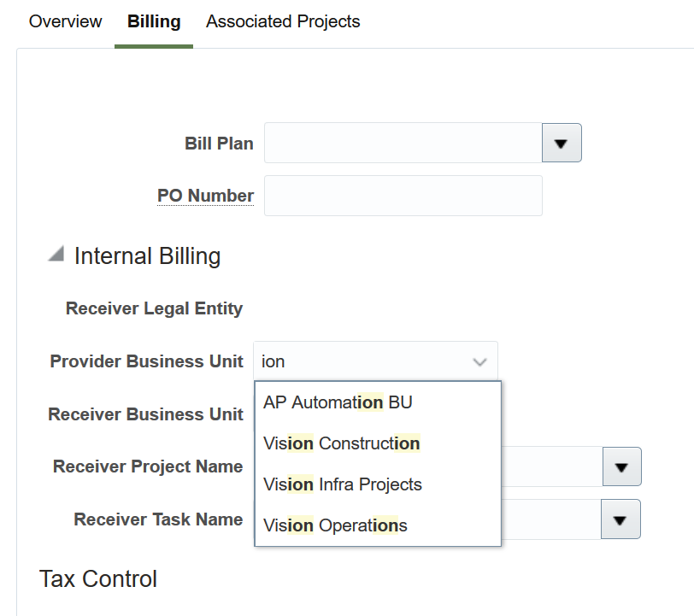Open the Receiver Project Name dropdown arrow
The width and height of the screenshot is (694, 616).
point(621,466)
